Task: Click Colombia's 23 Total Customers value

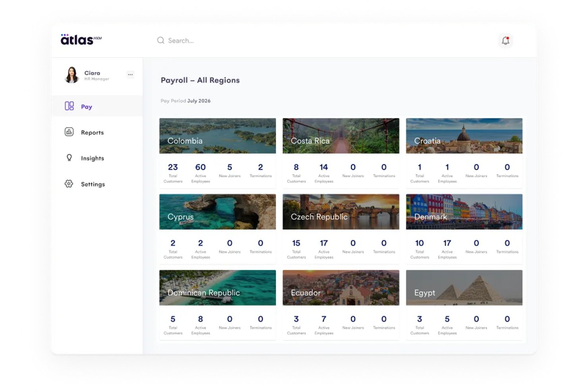Action: 173,167
